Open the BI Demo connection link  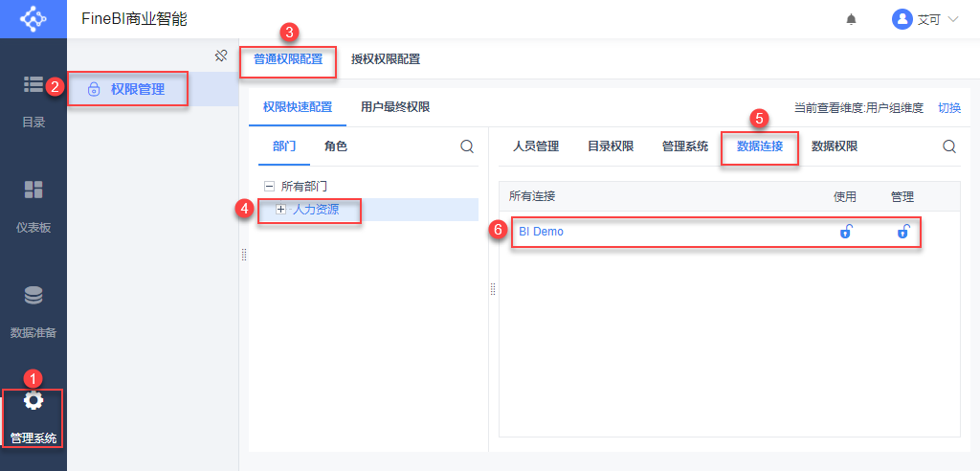(x=541, y=231)
